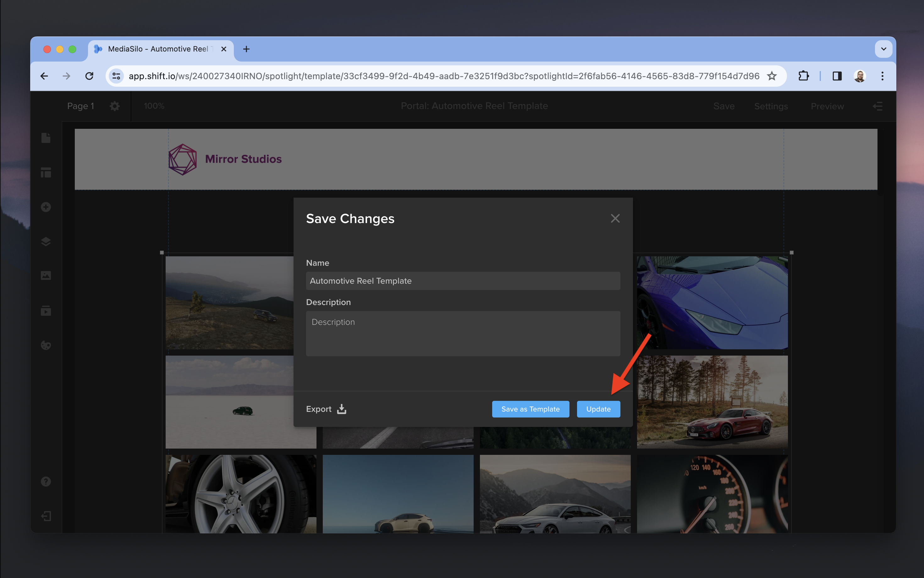
Task: Click the Mirror Studios logo
Action: click(x=225, y=159)
